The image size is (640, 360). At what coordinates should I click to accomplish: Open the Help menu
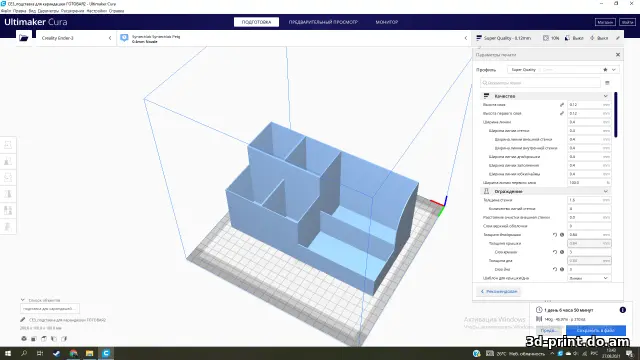pyautogui.click(x=117, y=11)
